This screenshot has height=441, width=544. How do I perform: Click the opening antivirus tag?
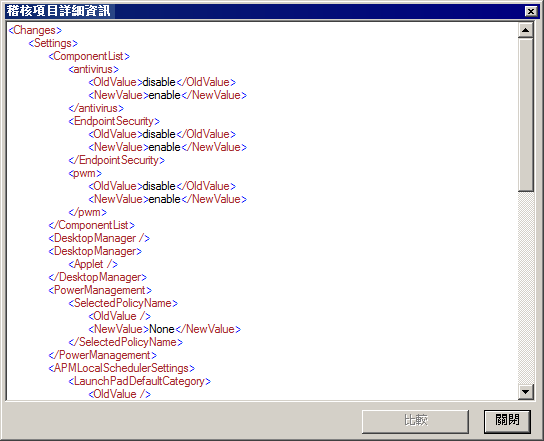tap(94, 69)
